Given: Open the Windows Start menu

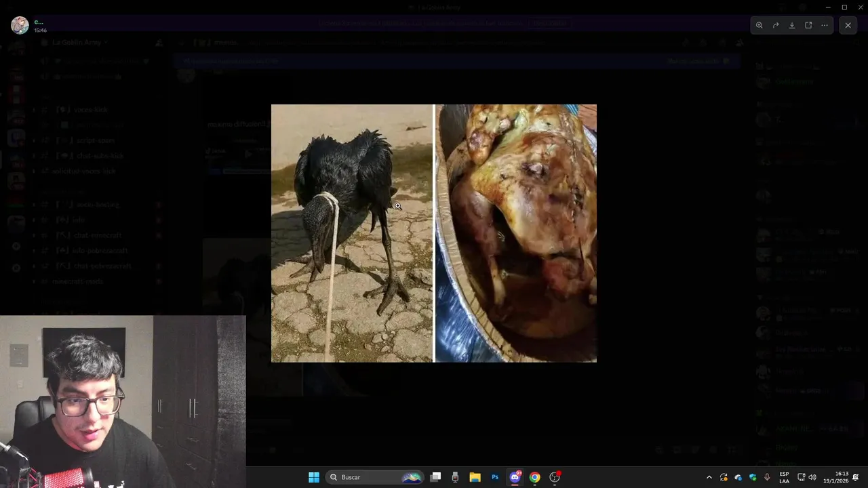Looking at the screenshot, I should click(314, 477).
